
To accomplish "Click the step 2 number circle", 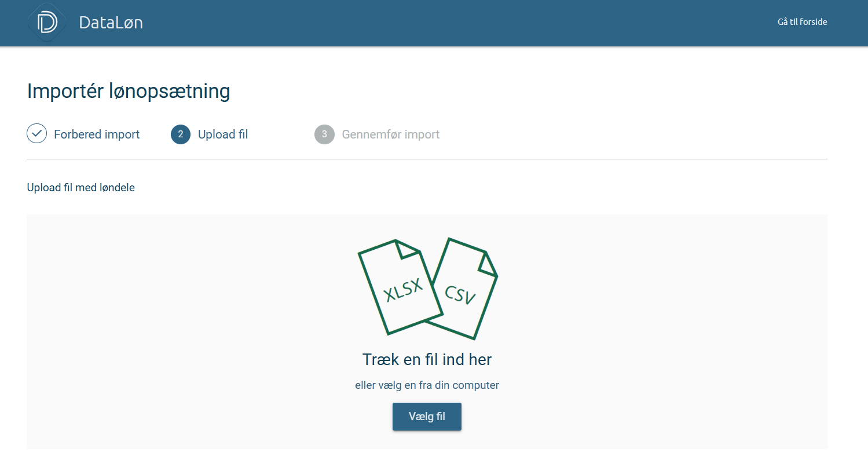I will point(181,134).
